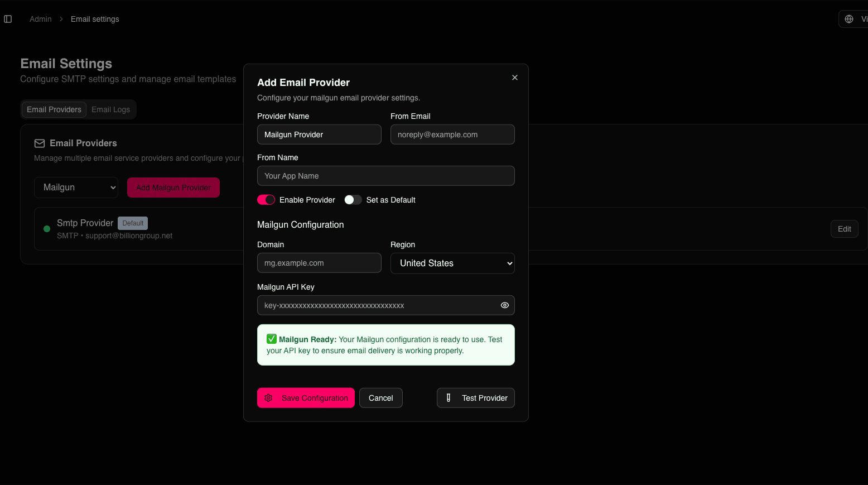Turn on the Set as Default switch
The image size is (868, 485).
point(353,200)
